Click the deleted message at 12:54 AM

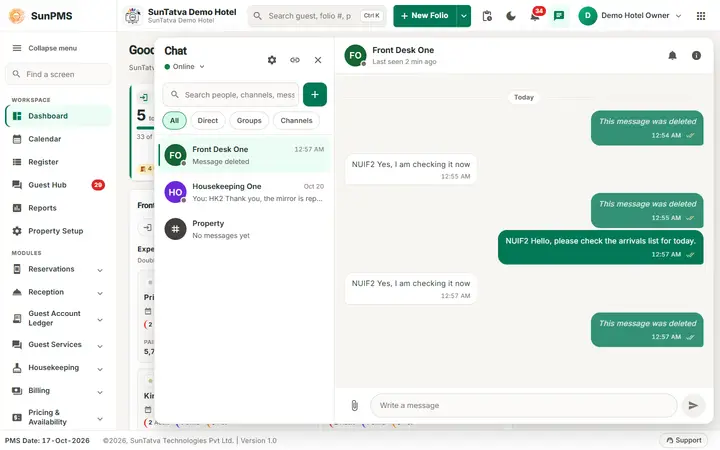(647, 128)
